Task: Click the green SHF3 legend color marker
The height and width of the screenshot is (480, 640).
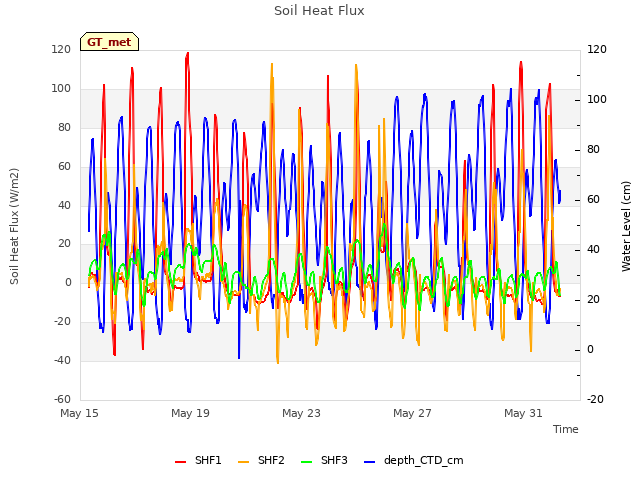Action: pos(307,462)
